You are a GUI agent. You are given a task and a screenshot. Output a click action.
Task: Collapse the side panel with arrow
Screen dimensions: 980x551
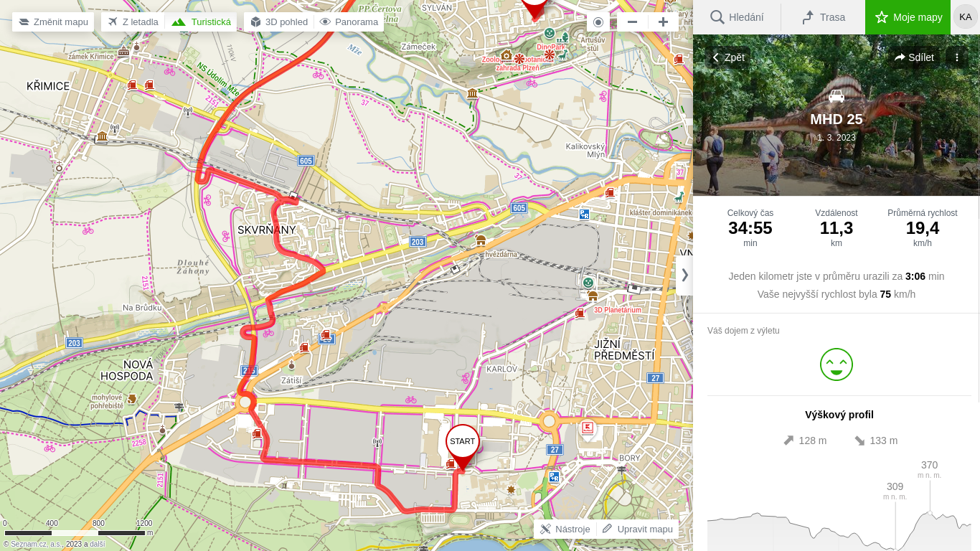684,275
